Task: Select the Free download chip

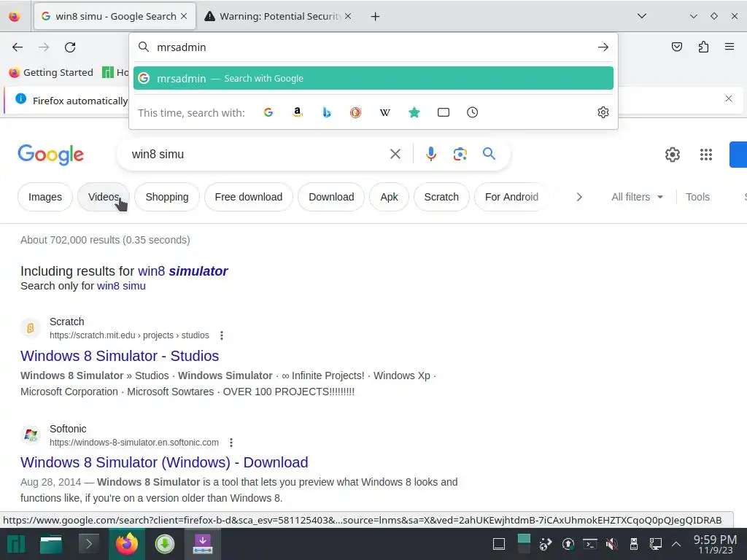Action: click(x=248, y=197)
